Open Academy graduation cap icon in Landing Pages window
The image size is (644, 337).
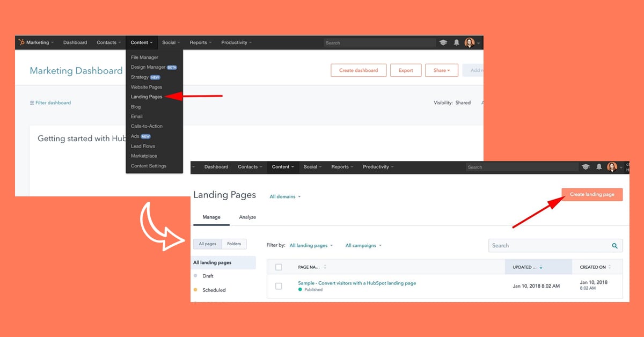[x=586, y=167]
